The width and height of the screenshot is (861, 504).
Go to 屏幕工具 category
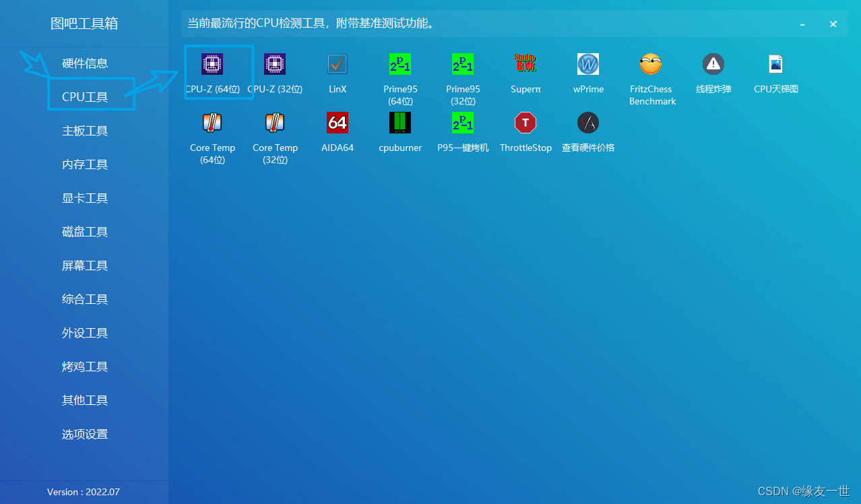[85, 265]
